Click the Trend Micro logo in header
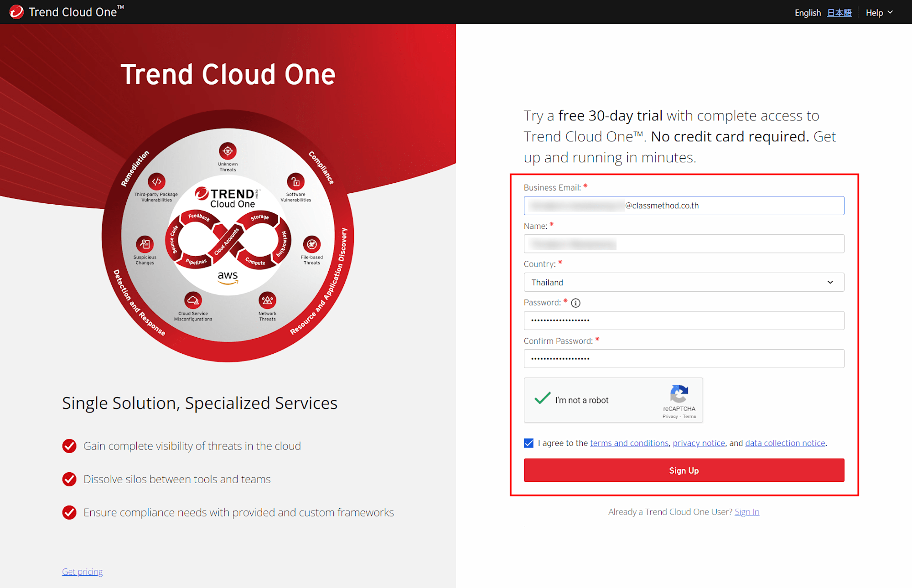The width and height of the screenshot is (912, 588). (16, 12)
